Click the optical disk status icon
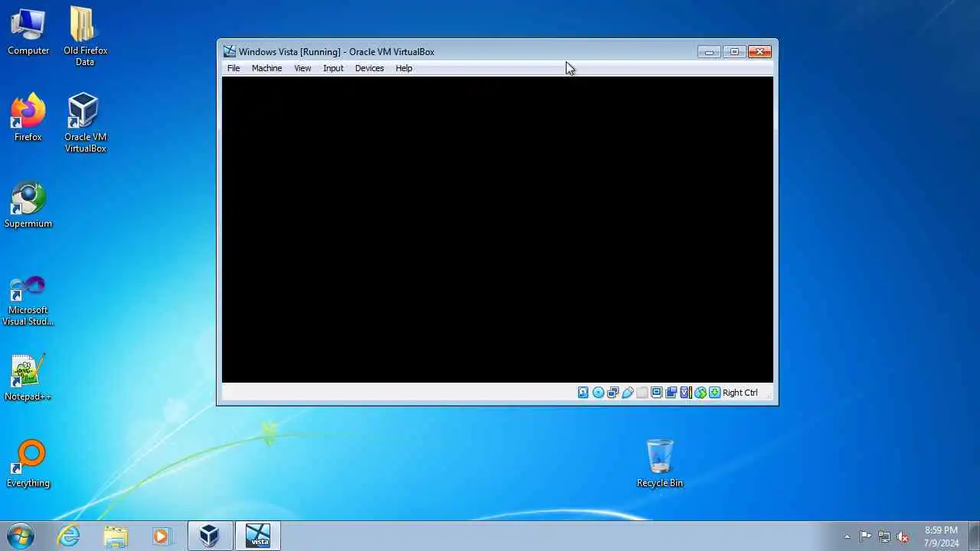This screenshot has height=551, width=980. pos(598,393)
